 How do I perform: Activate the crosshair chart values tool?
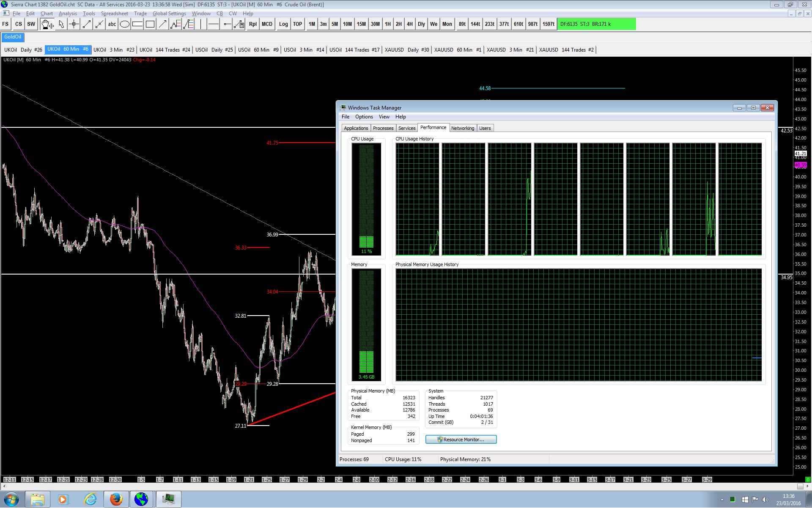[74, 24]
